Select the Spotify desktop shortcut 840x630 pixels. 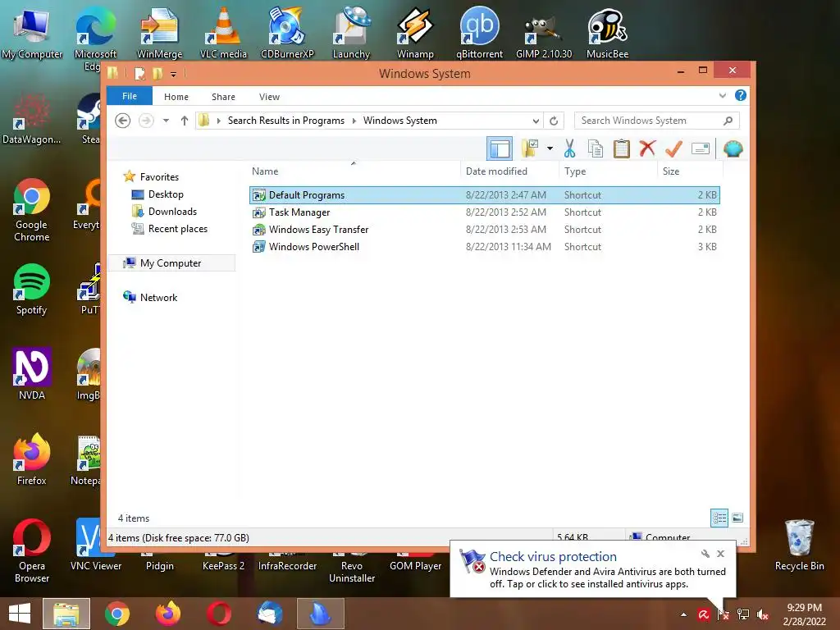(x=32, y=290)
